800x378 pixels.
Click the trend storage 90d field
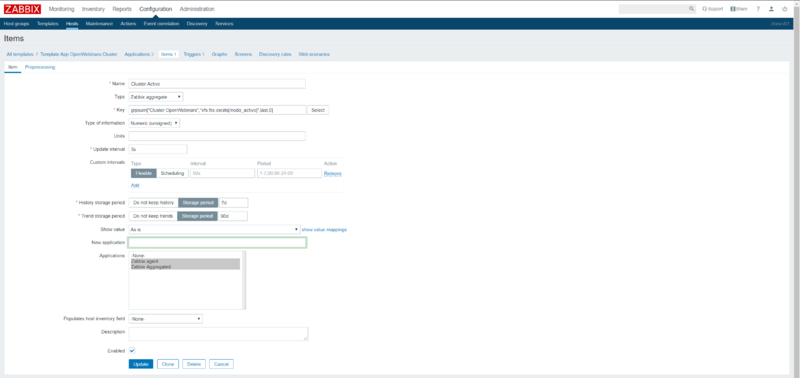[x=233, y=216]
